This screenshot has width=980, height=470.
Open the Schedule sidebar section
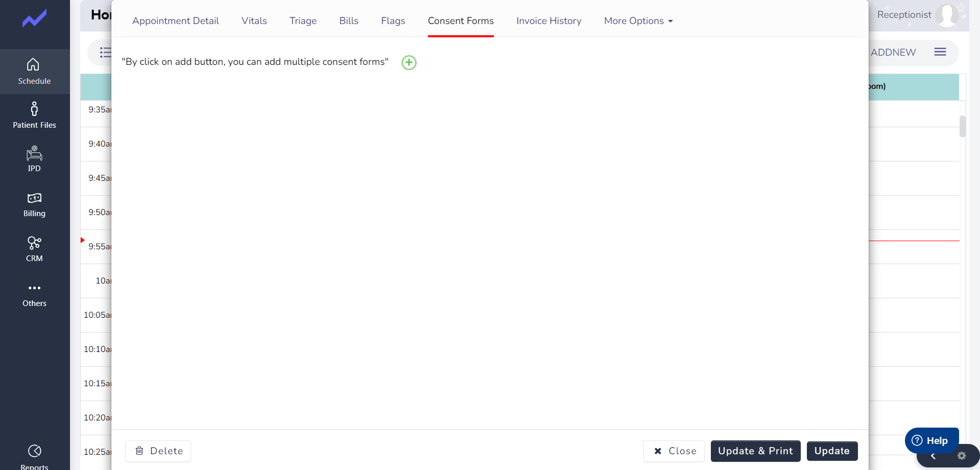(34, 72)
